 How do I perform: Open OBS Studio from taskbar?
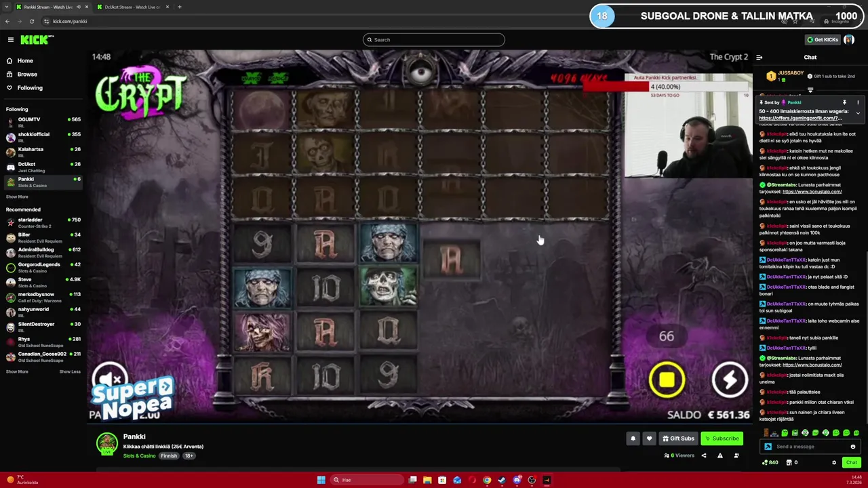532,480
